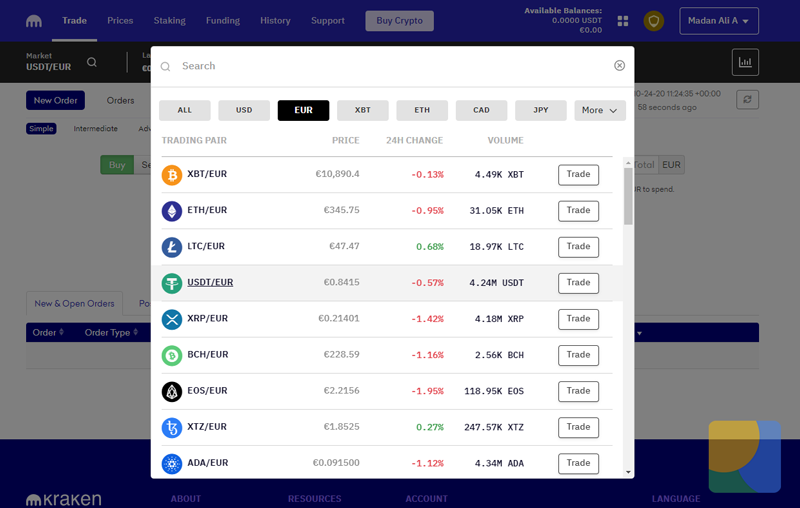
Task: Click the Order column sort arrows
Action: [61, 332]
